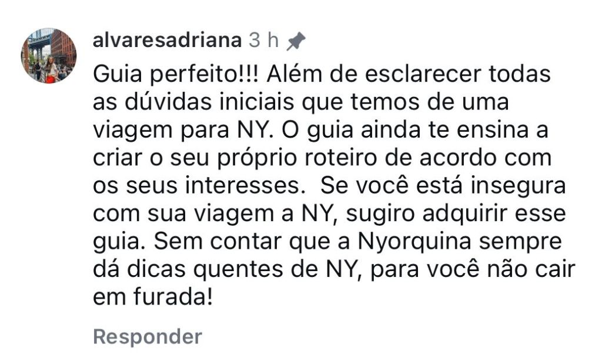Click the pushpin icon beside the timestamp
The width and height of the screenshot is (602, 364).
pos(296,41)
